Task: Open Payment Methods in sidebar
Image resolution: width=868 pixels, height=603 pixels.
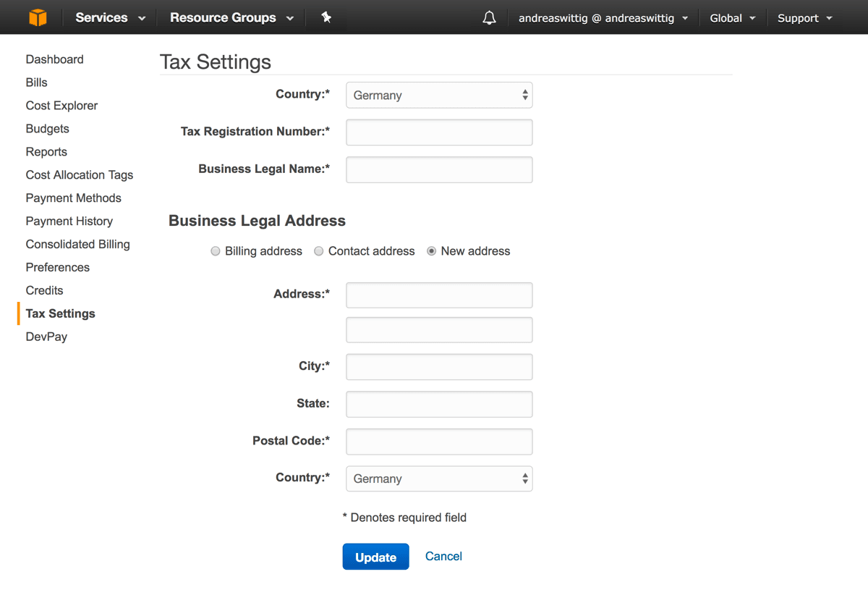Action: (73, 198)
